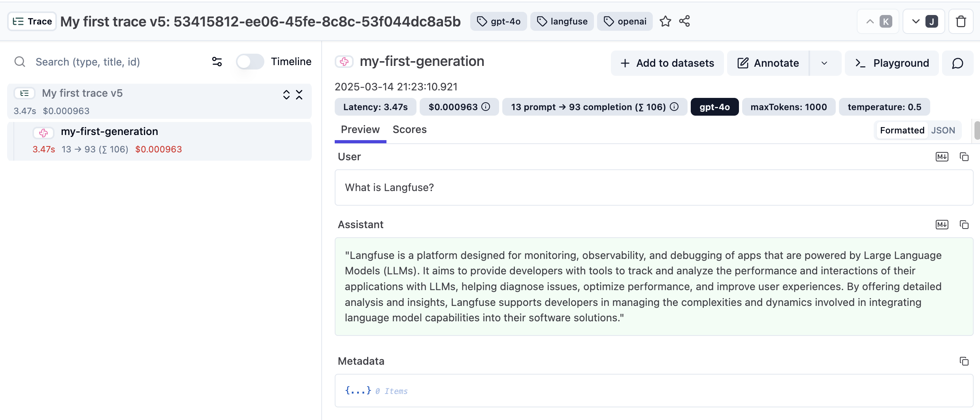Click the What is Langfuse? message text

pos(389,187)
